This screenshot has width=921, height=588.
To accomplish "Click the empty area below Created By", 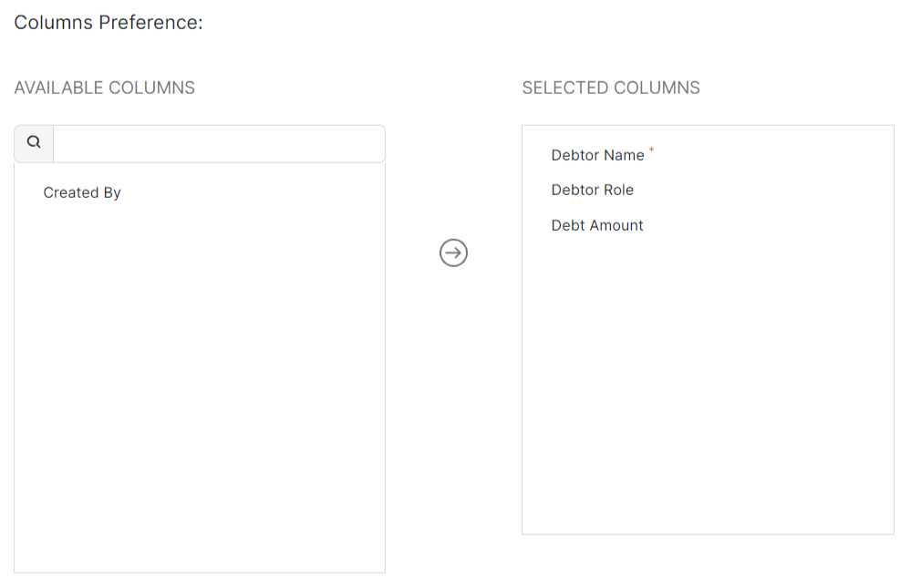I will tap(199, 383).
